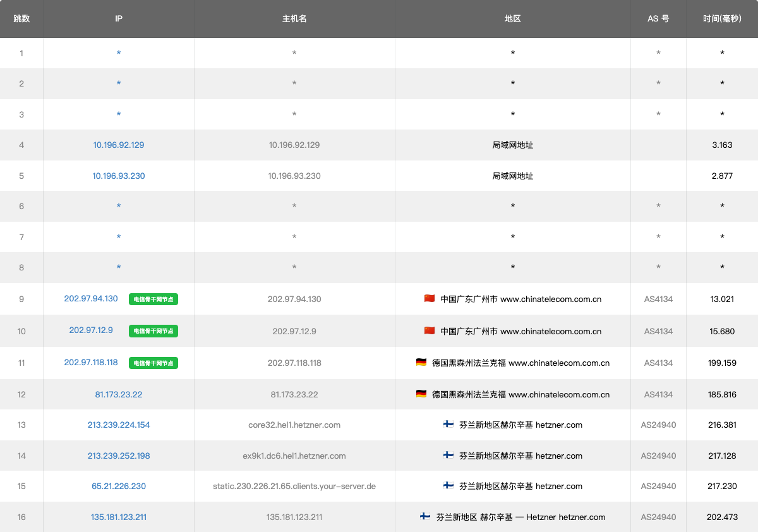This screenshot has height=532, width=758.
Task: Follow the 213.239.224.154 IP link
Action: pos(119,425)
